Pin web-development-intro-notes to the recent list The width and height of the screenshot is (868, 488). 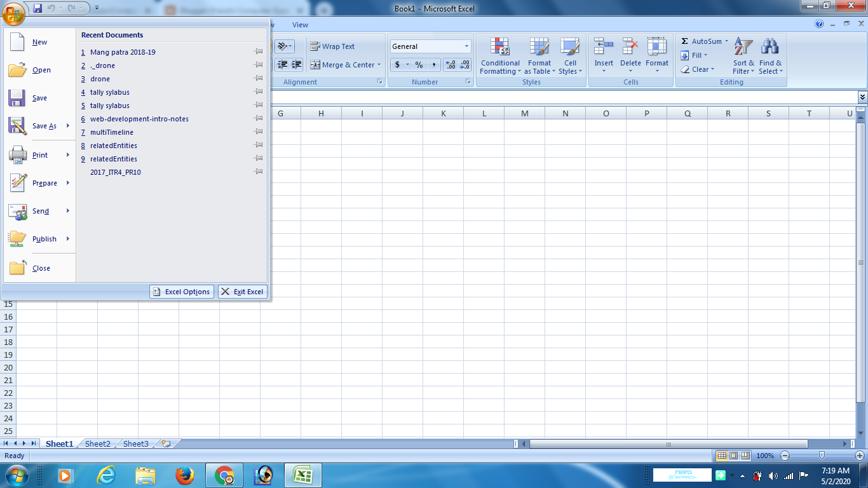coord(258,119)
